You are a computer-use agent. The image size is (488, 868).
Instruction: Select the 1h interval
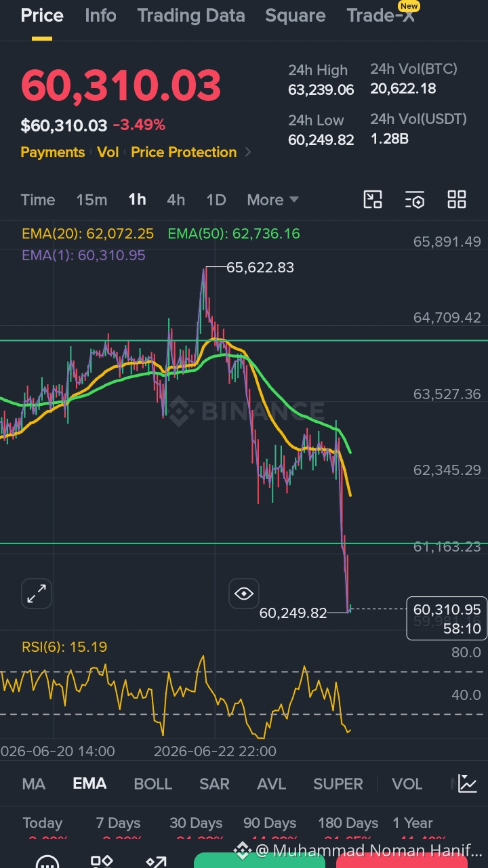click(137, 200)
